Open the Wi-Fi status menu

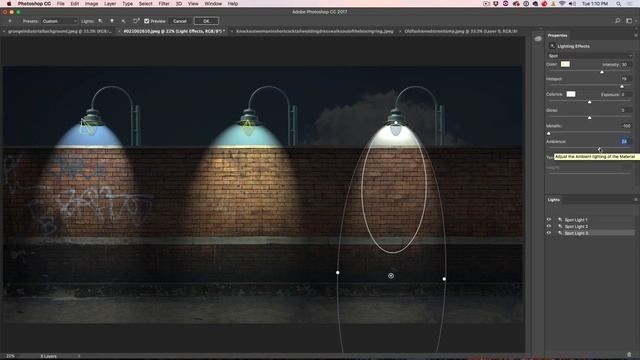click(562, 4)
